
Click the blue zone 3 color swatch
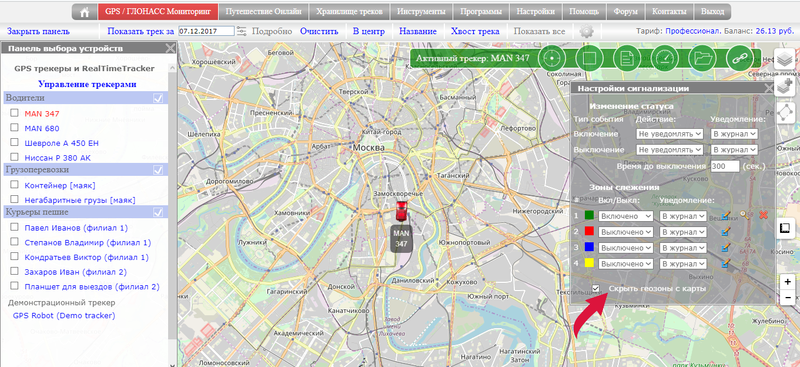coord(589,248)
